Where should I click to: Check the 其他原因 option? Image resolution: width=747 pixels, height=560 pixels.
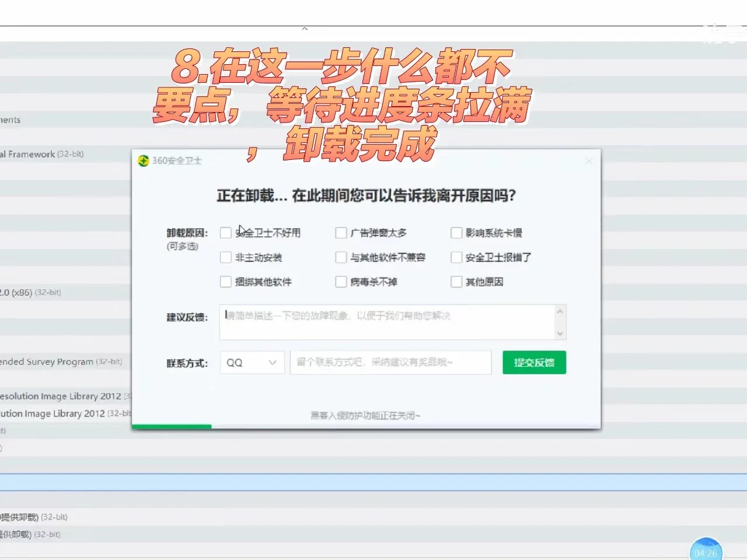[456, 282]
